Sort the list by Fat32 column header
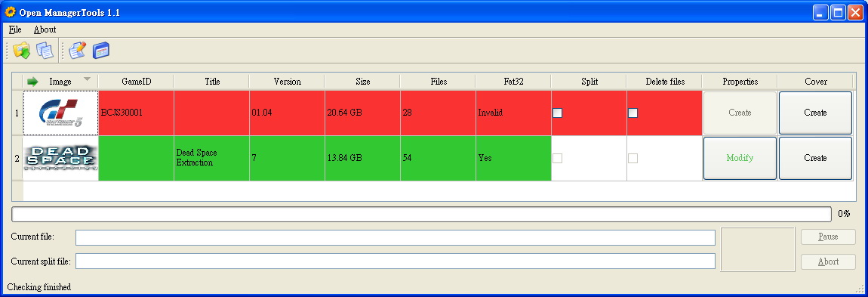The image size is (868, 297). (513, 82)
